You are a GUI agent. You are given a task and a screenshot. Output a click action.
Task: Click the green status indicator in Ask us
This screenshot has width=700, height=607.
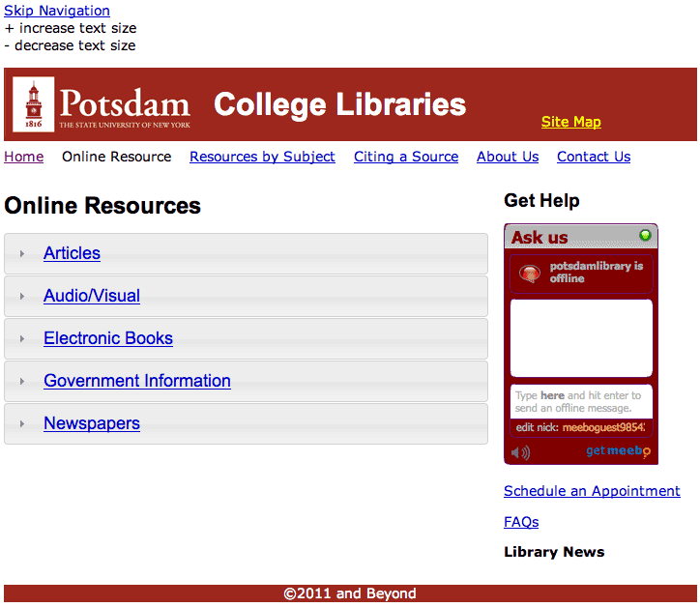[x=645, y=235]
